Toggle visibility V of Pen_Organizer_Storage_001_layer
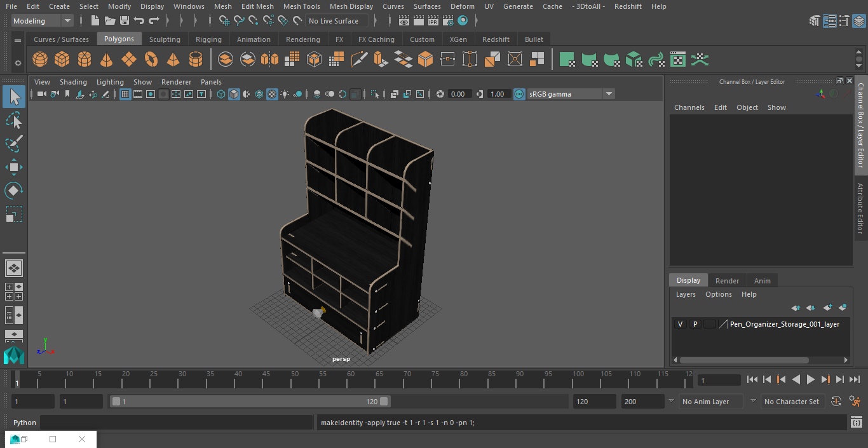Screen dimensions: 868x448 pyautogui.click(x=680, y=324)
